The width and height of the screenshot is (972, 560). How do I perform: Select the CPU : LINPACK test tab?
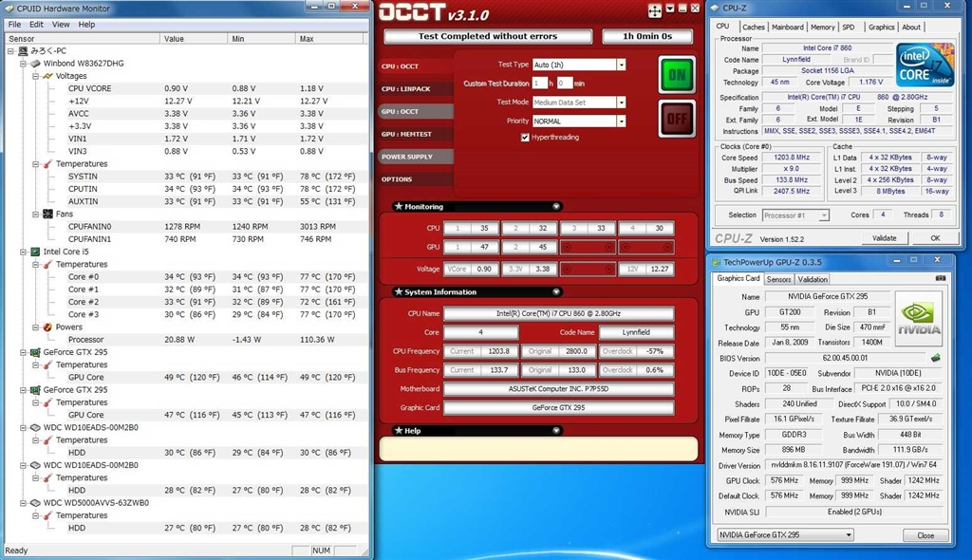click(x=416, y=88)
